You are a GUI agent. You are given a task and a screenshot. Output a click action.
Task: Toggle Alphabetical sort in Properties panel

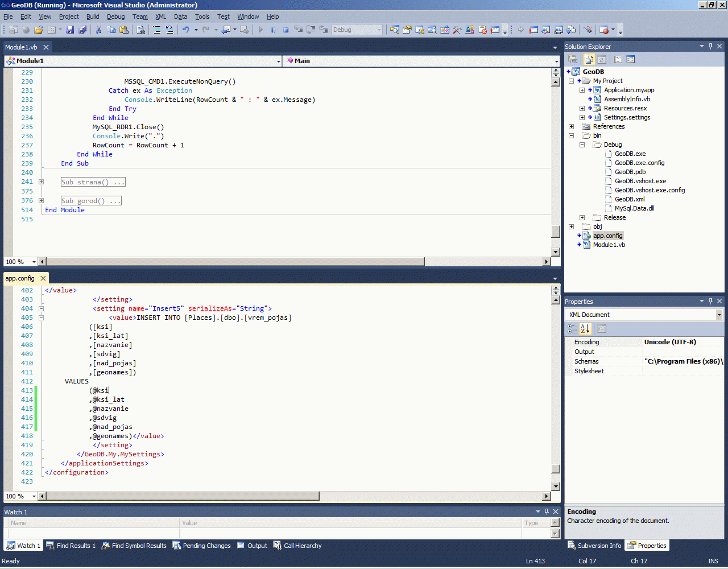tap(585, 328)
